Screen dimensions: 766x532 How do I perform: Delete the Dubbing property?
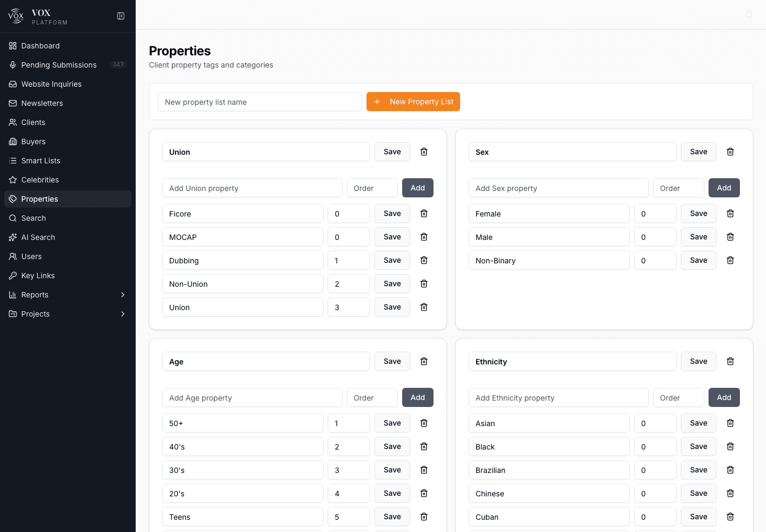tap(424, 260)
